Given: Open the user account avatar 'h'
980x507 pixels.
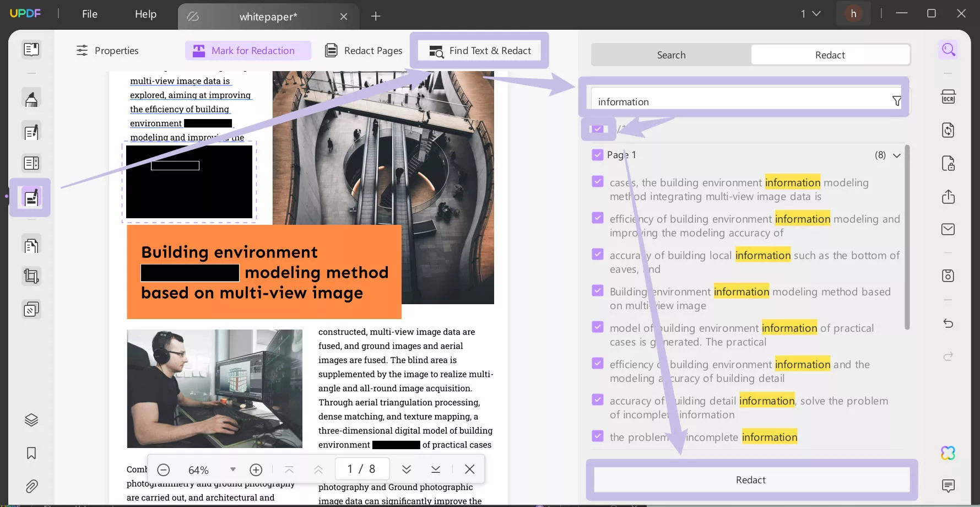Looking at the screenshot, I should [x=853, y=14].
